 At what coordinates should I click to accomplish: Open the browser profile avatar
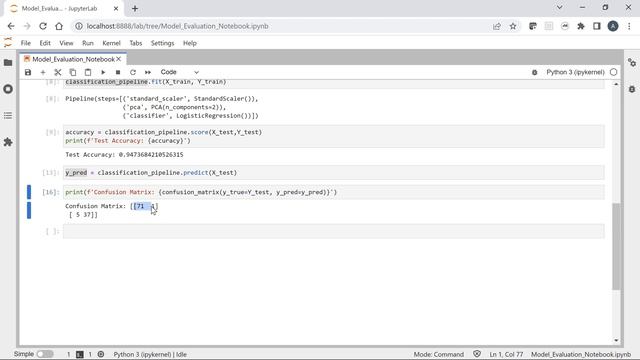tap(613, 26)
